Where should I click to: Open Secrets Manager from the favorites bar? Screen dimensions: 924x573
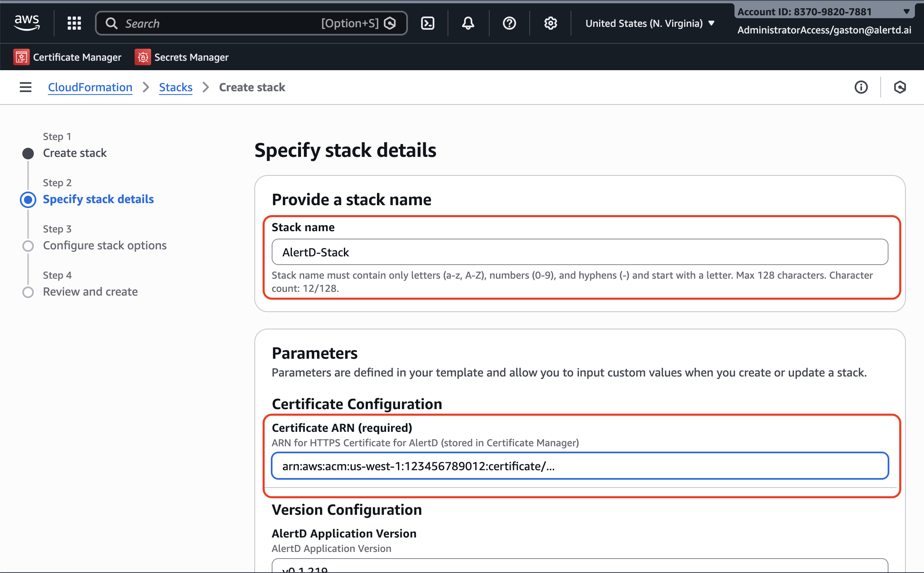(182, 57)
